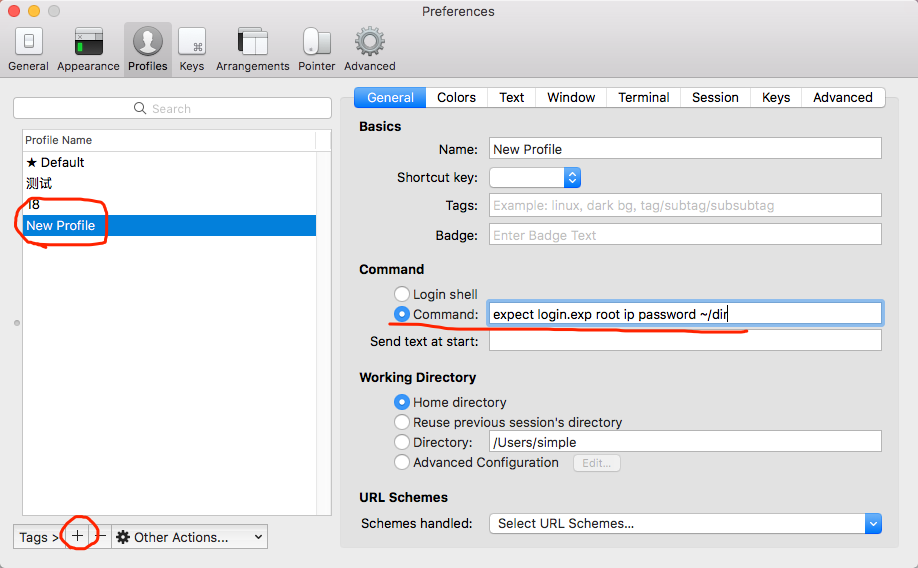Image resolution: width=918 pixels, height=568 pixels.
Task: Open the Other Actions menu
Action: click(189, 537)
